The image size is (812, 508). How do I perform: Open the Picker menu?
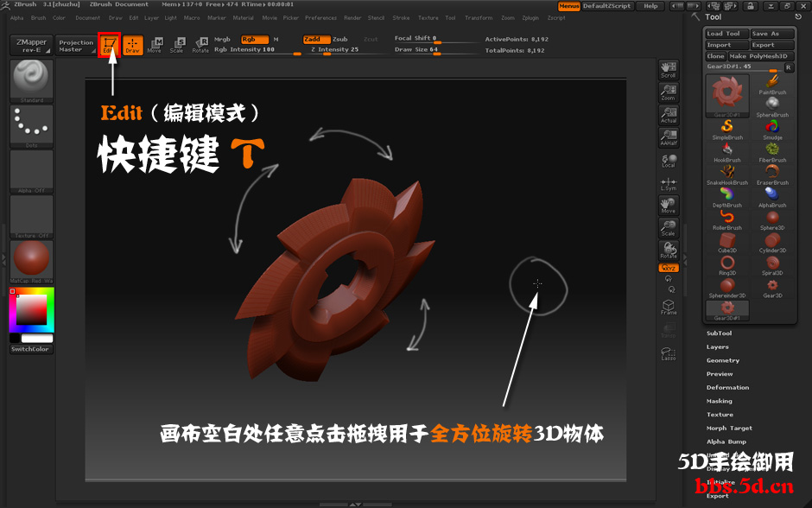click(x=290, y=17)
